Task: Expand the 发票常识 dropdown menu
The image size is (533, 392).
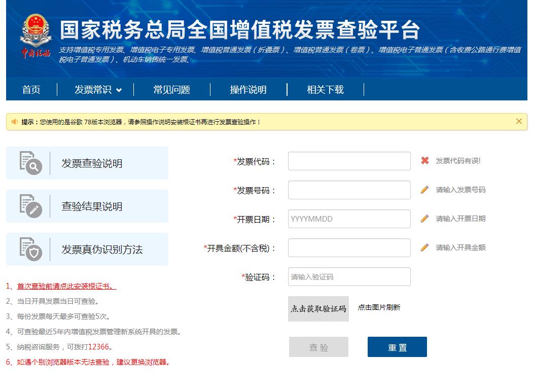Action: (x=98, y=90)
